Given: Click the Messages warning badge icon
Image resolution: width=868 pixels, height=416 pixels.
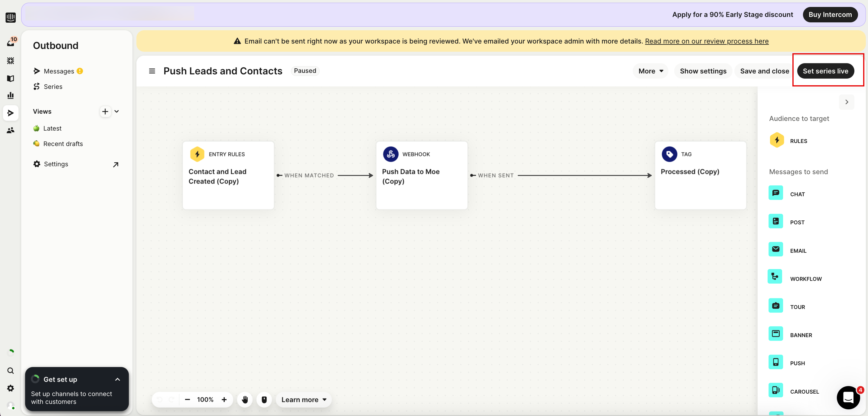Looking at the screenshot, I should click(80, 71).
